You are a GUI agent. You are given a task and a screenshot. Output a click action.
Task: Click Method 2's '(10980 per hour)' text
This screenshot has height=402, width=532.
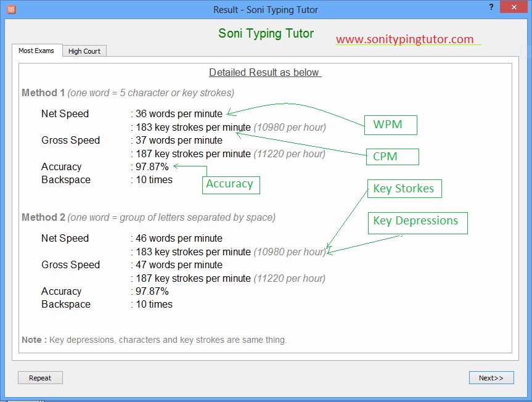pyautogui.click(x=289, y=252)
